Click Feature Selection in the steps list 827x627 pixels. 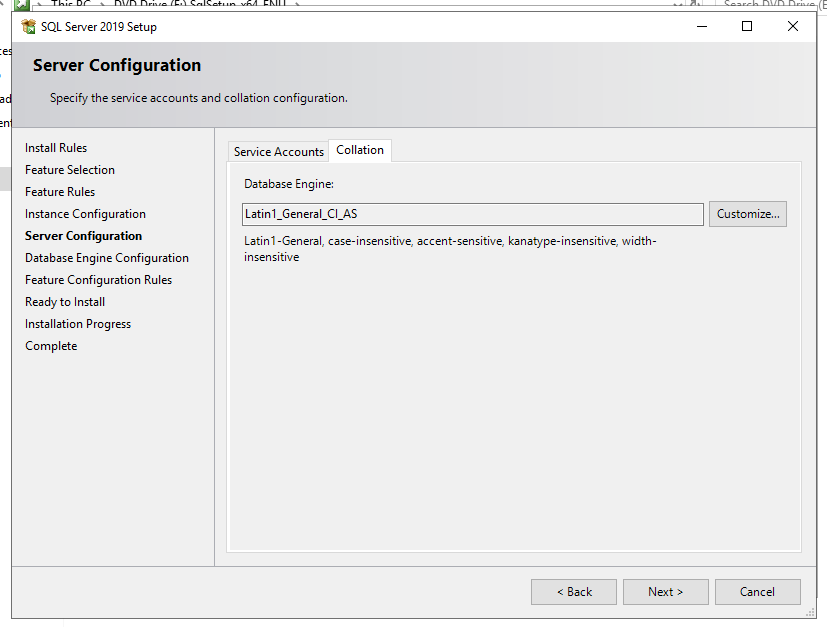[70, 170]
